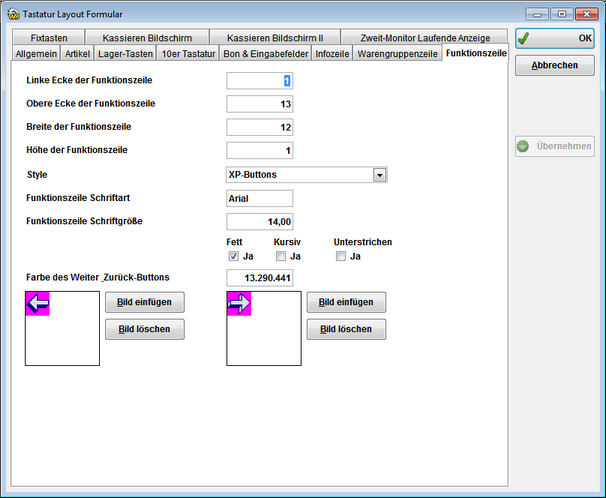Select Zweit-Monitor Laufende Anzeige tab
The height and width of the screenshot is (498, 606).
425,38
